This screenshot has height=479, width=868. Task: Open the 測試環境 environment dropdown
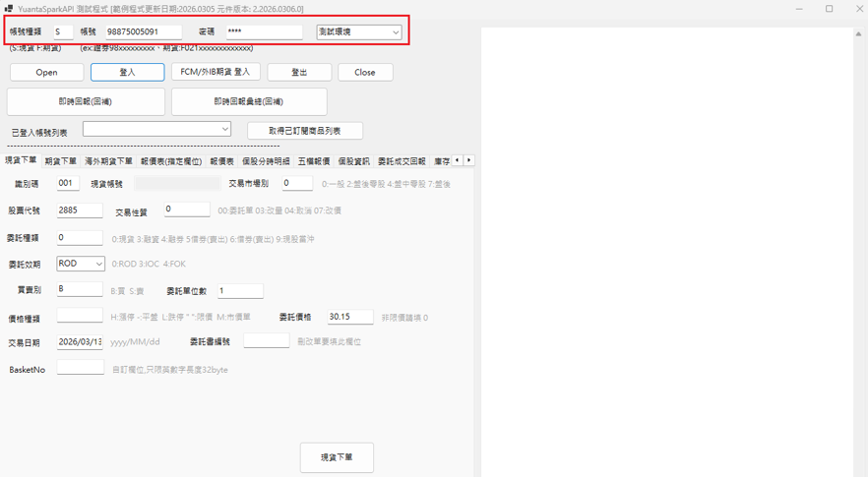tap(358, 32)
